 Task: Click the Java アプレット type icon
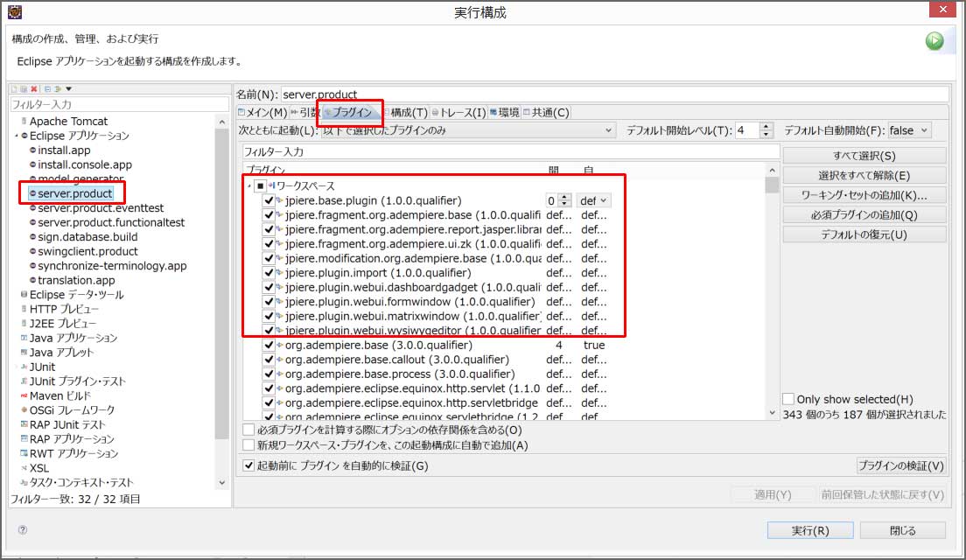24,353
